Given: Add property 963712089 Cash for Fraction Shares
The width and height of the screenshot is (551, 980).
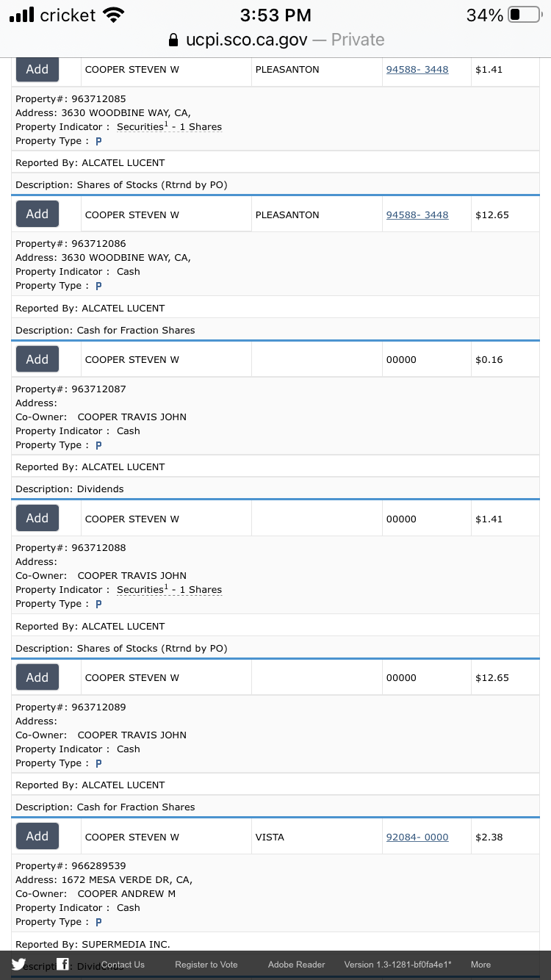Looking at the screenshot, I should [37, 677].
